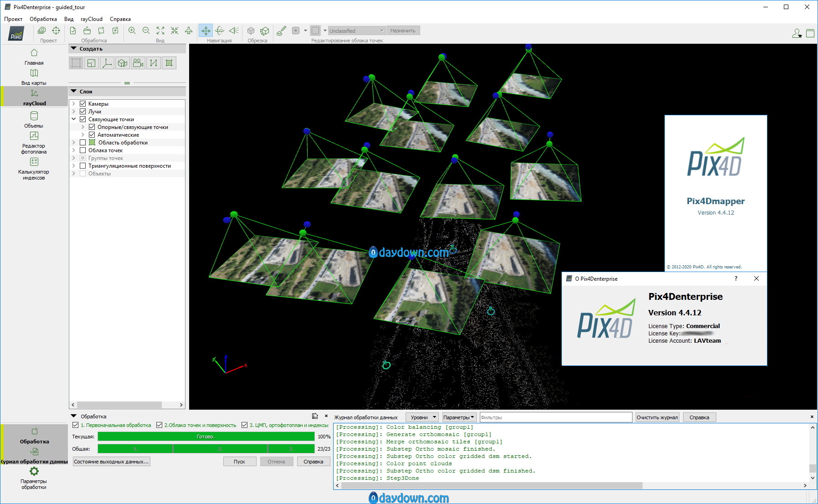
Task: Collapse the Связующие точки tree node
Action: [x=74, y=119]
